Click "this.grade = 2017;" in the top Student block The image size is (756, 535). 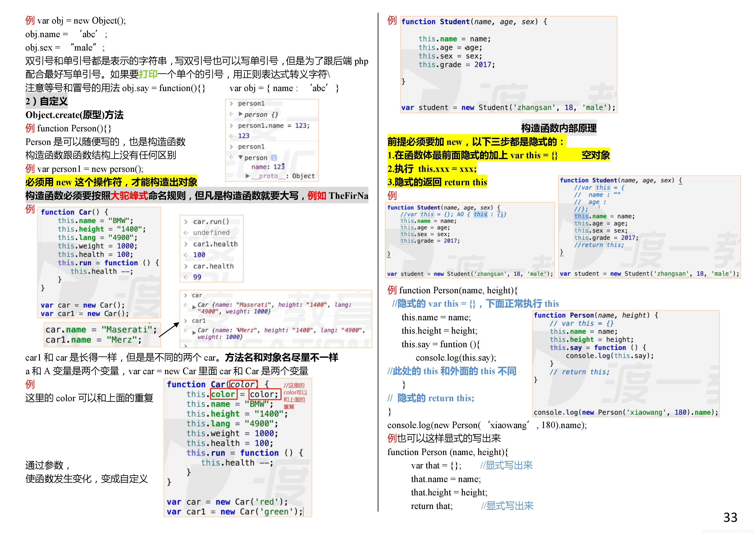click(456, 64)
